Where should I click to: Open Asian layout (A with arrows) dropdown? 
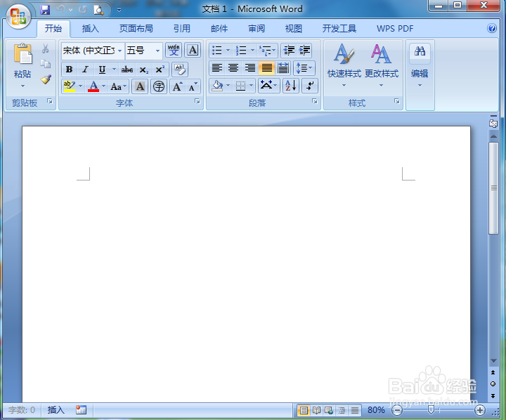click(268, 86)
